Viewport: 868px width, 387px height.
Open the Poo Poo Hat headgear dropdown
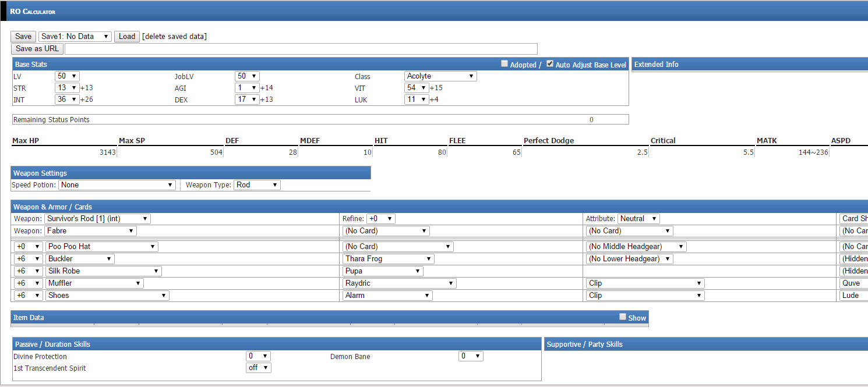coord(101,247)
